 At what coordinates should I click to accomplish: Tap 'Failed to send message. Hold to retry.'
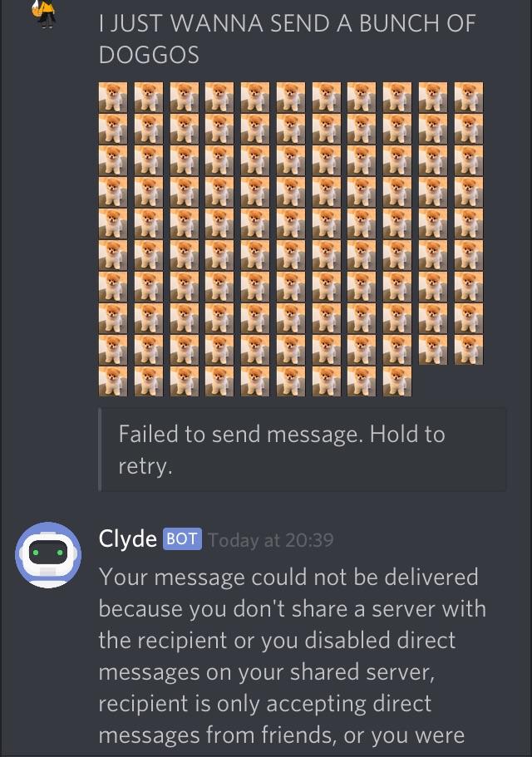[282, 450]
